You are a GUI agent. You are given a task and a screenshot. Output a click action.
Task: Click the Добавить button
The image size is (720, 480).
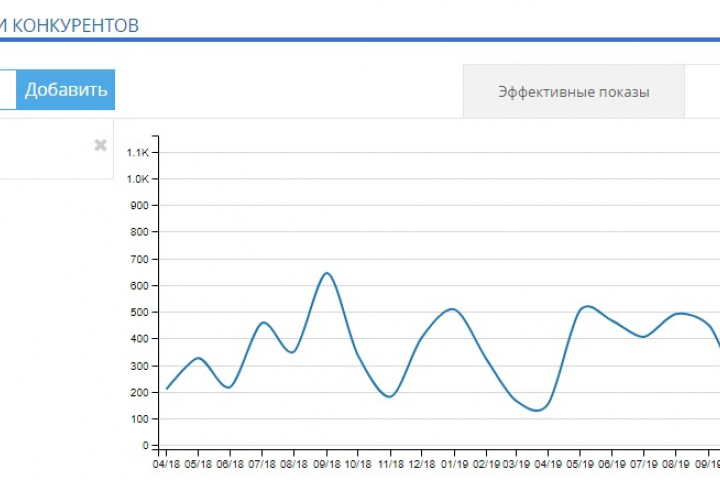point(65,90)
